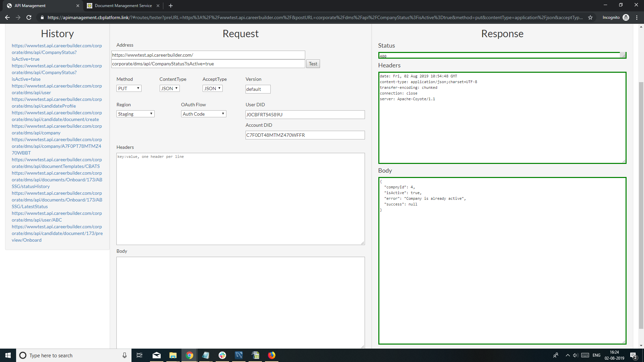The image size is (644, 362).
Task: Close the Document Management Service tab
Action: pyautogui.click(x=158, y=6)
